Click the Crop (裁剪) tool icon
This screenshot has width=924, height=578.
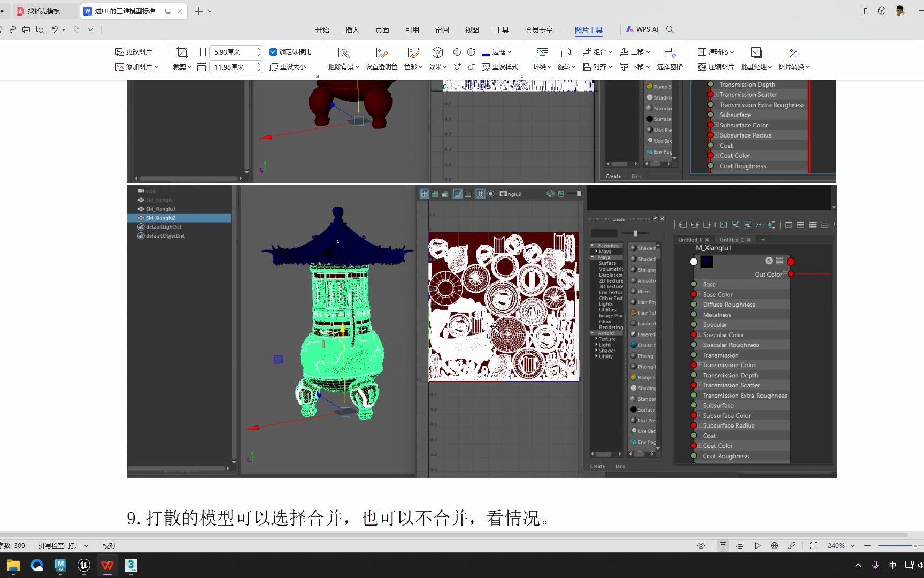(x=182, y=52)
